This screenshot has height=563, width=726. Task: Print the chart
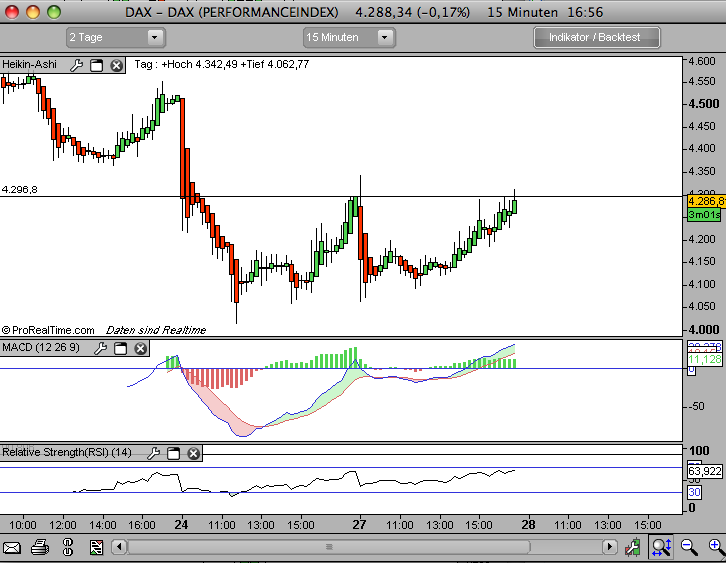[40, 547]
